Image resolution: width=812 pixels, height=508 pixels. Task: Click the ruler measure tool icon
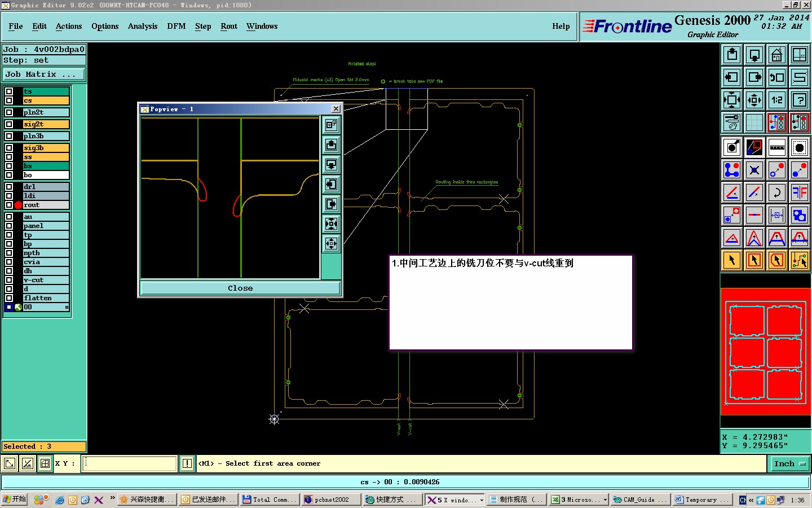pos(777,147)
